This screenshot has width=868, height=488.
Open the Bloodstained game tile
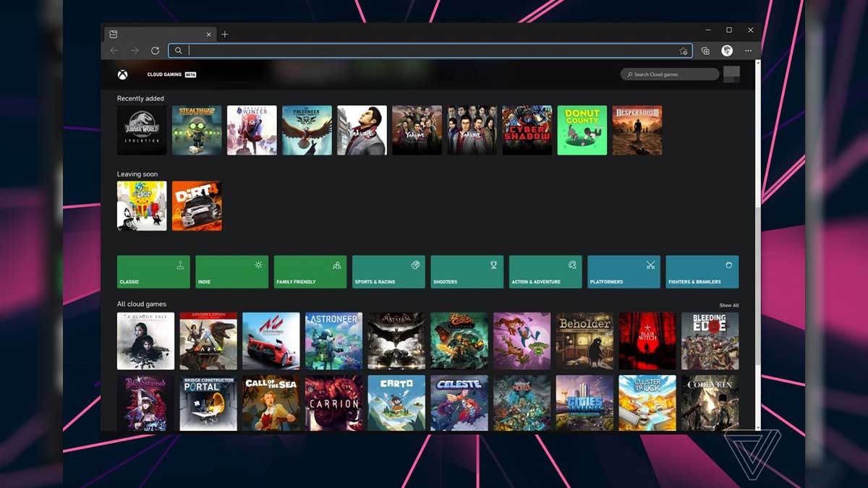click(x=145, y=403)
